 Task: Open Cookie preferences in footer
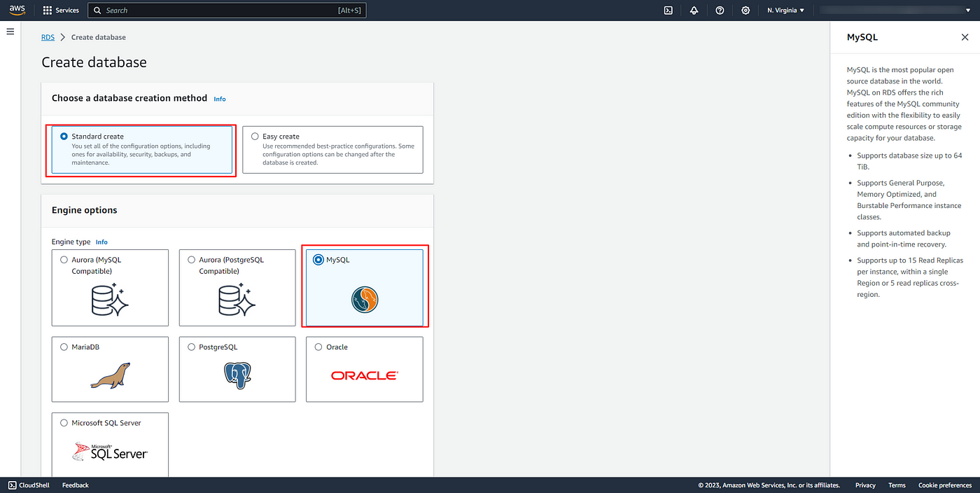coord(945,485)
